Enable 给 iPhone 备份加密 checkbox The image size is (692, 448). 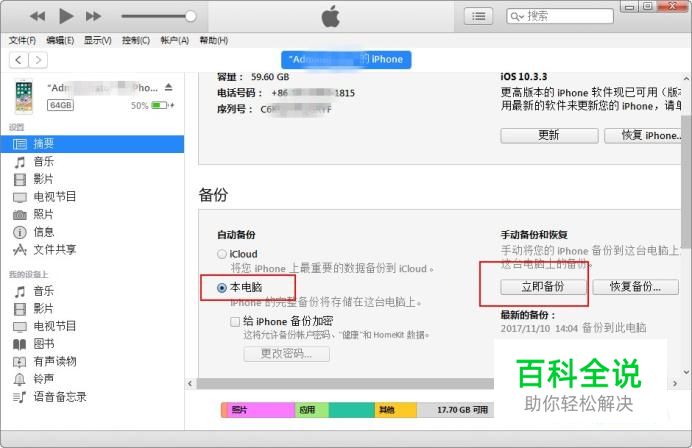(x=235, y=322)
